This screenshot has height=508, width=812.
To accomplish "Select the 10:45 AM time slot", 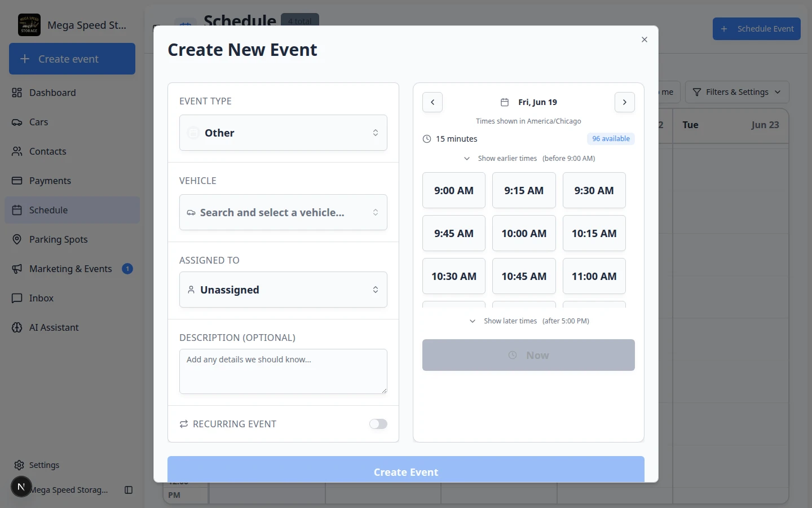I will tap(524, 276).
